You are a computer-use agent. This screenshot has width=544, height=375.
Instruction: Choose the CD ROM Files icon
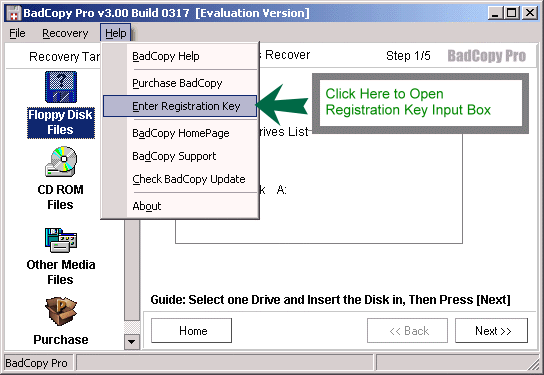pos(61,162)
